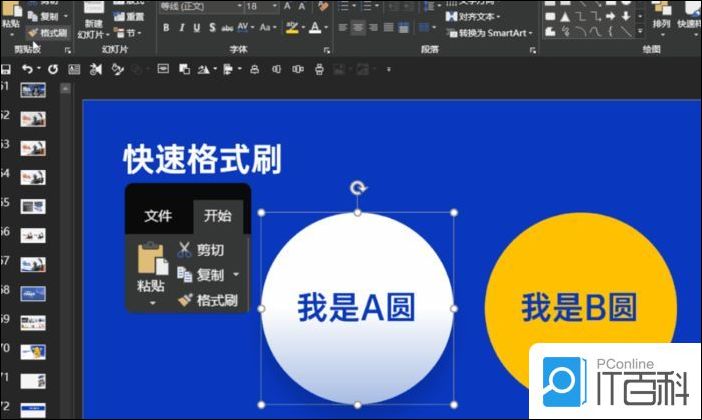This screenshot has height=420, width=702.
Task: Click the font color A swatch
Action: point(316,28)
